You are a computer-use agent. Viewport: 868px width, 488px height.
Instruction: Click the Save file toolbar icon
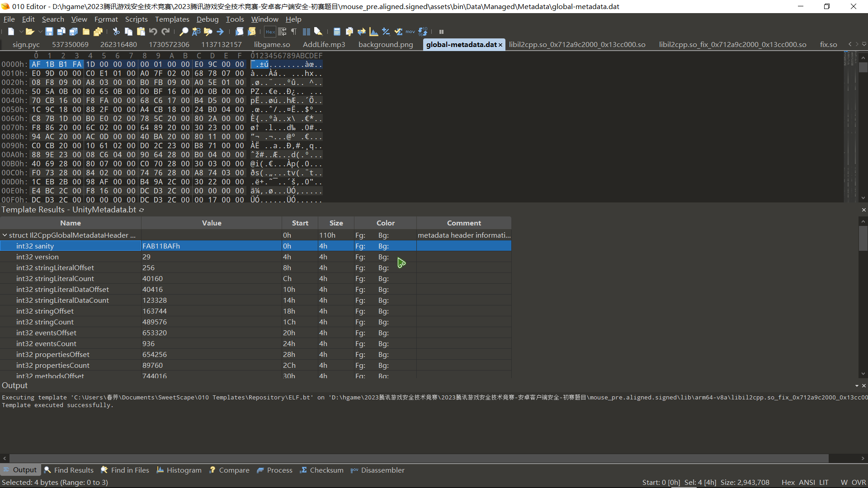click(x=49, y=32)
